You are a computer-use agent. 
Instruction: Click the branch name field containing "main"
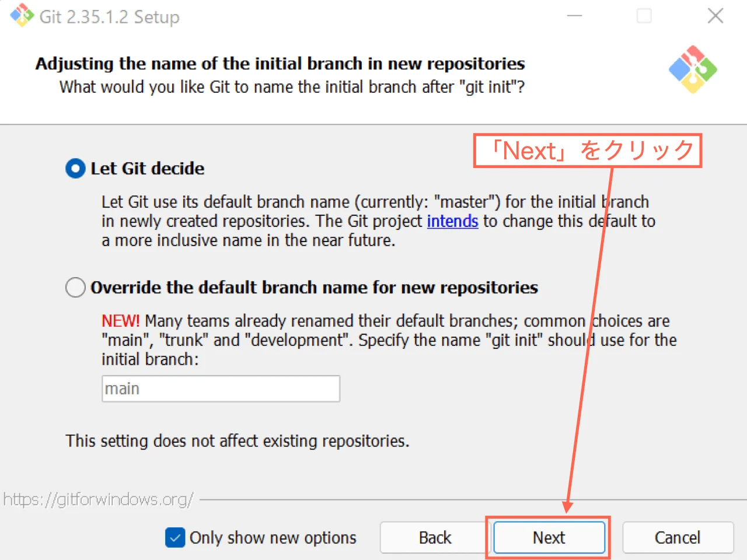coord(221,388)
